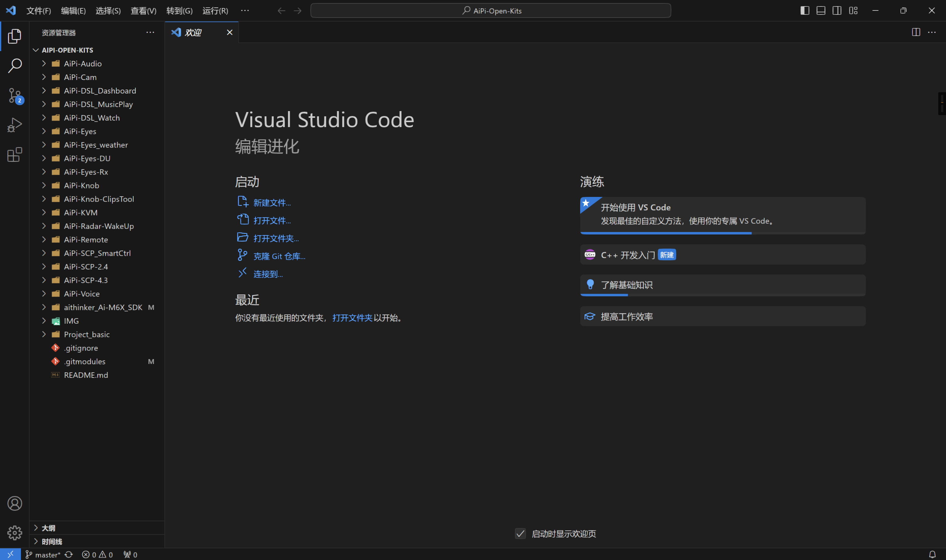Image resolution: width=946 pixels, height=560 pixels.
Task: Open the 提高工作效率 walkthrough
Action: 722,316
